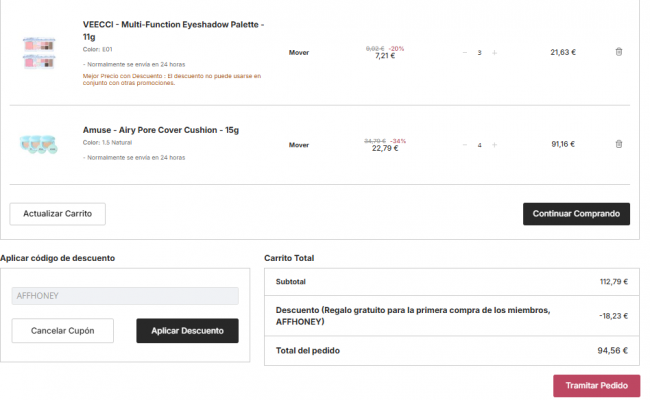This screenshot has height=400, width=650.
Task: Click Mover for the Amuse cushion
Action: pos(298,145)
